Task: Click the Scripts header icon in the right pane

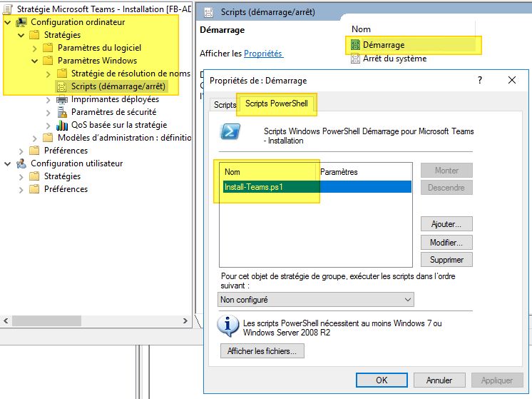Action: click(x=209, y=13)
